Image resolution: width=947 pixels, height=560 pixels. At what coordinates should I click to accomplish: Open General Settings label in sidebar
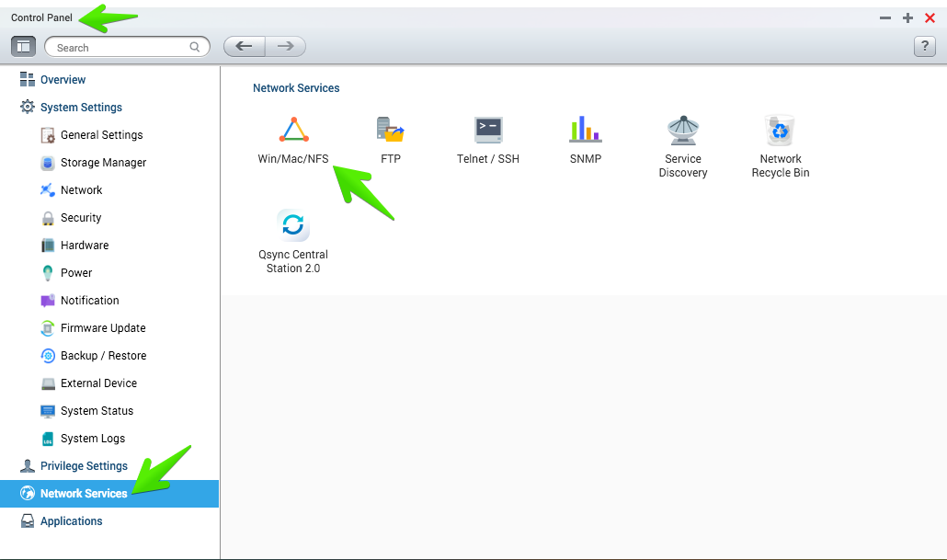click(101, 135)
